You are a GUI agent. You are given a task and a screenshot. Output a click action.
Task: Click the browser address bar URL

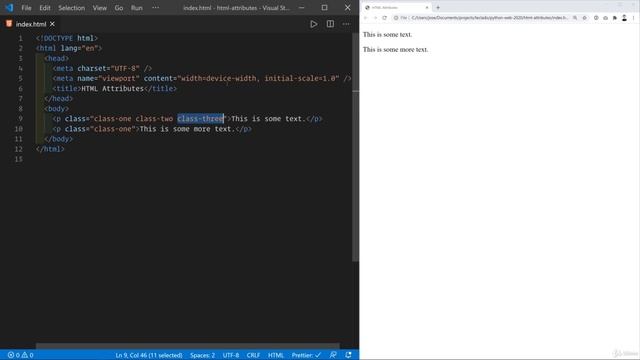[x=489, y=18]
